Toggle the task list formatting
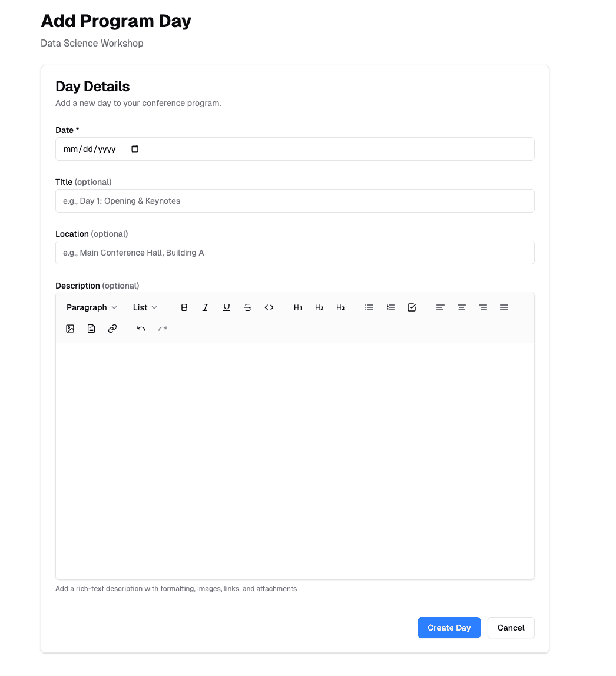This screenshot has width=616, height=676. point(412,307)
